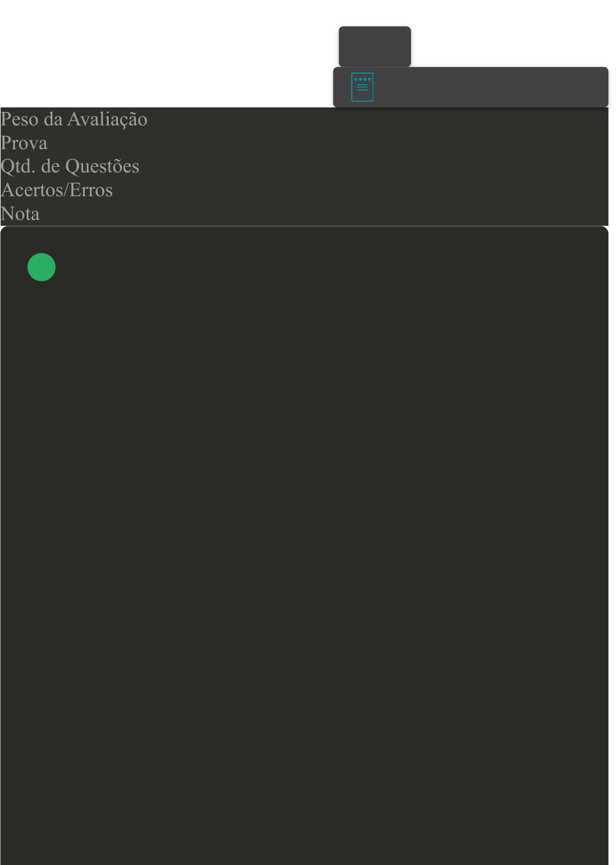
Task: Click the word Questões in the header
Action: click(x=102, y=166)
